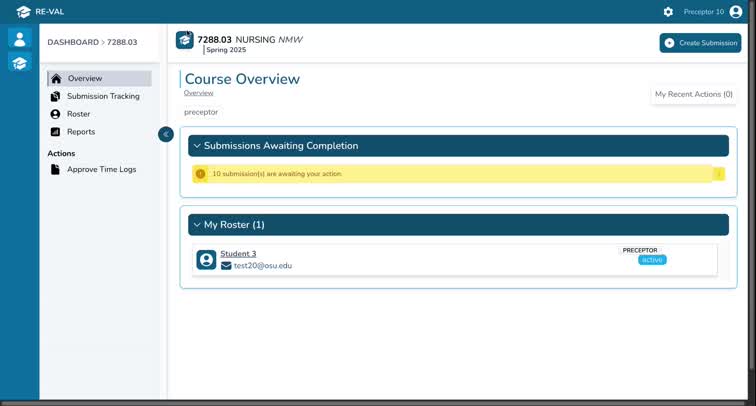
Task: Click the envelope icon beside test20@osu.edu
Action: coord(226,266)
